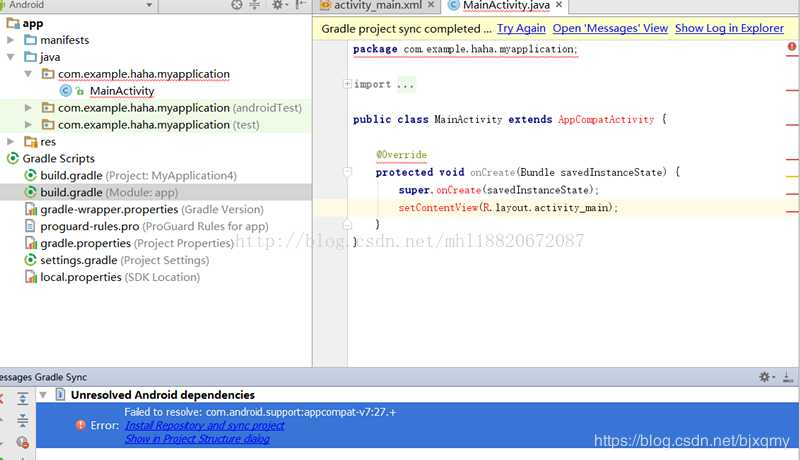Click the settings.gradle file icon
This screenshot has width=800, height=460.
(x=31, y=260)
